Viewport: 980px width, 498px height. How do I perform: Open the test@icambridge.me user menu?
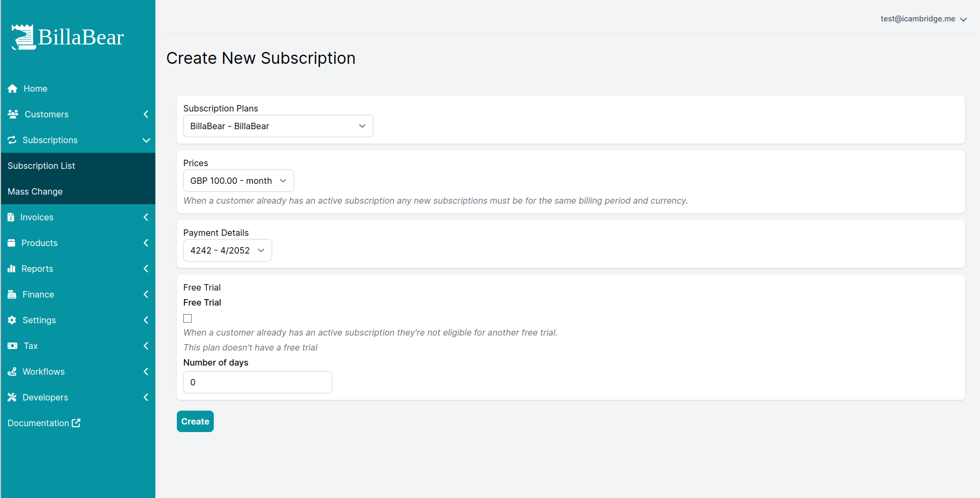(x=924, y=19)
